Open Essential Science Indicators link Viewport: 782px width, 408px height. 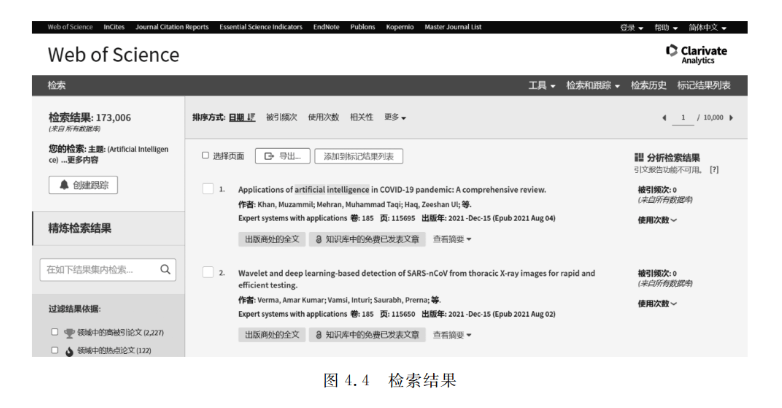point(261,27)
